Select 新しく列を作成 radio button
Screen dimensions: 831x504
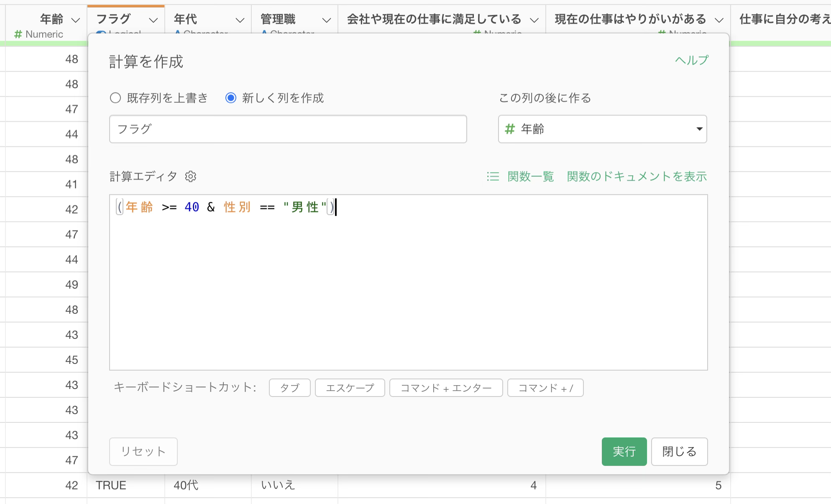[230, 98]
